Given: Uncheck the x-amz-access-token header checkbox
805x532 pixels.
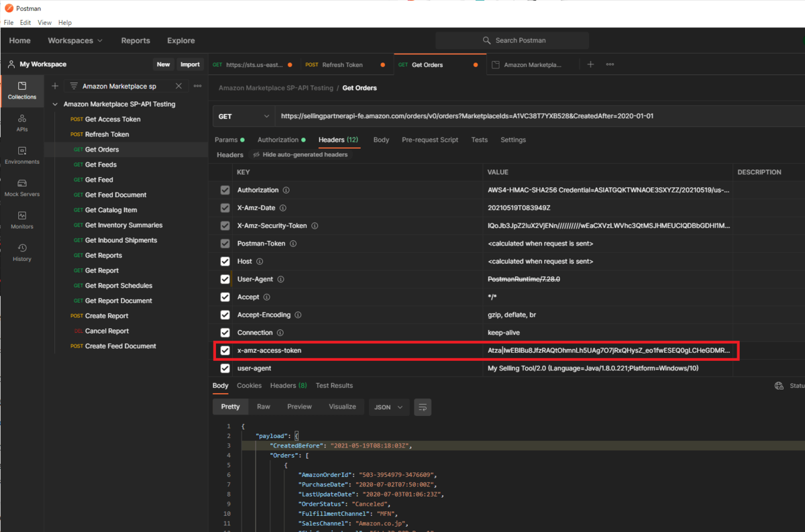Looking at the screenshot, I should point(225,350).
